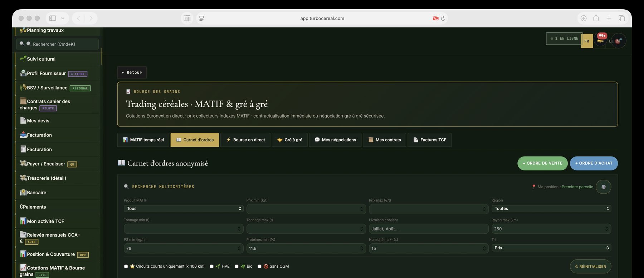Open the Tri dropdown set to Prix

(551, 248)
